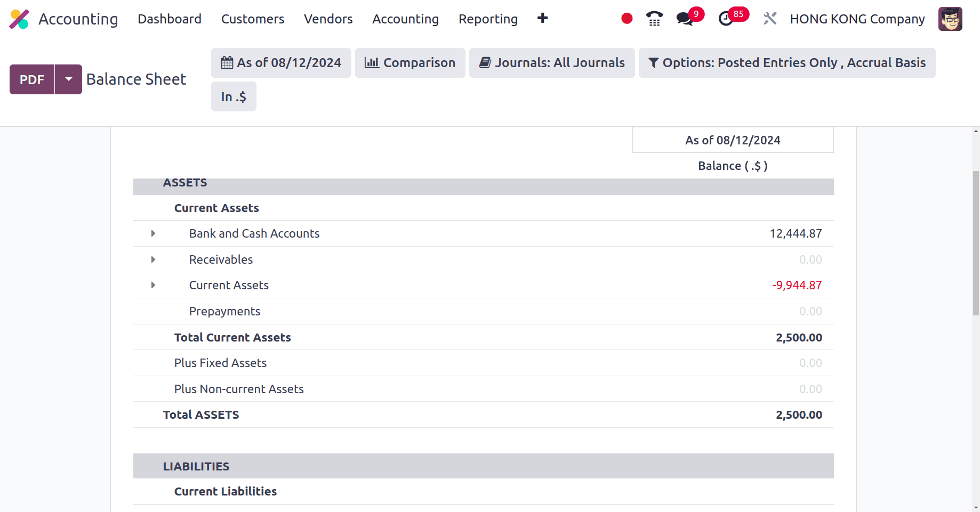This screenshot has height=512, width=980.
Task: Click the Current Liabilities heading
Action: click(226, 491)
